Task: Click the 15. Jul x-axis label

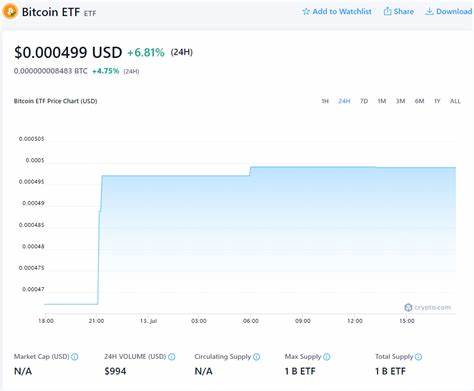Action: pos(148,321)
